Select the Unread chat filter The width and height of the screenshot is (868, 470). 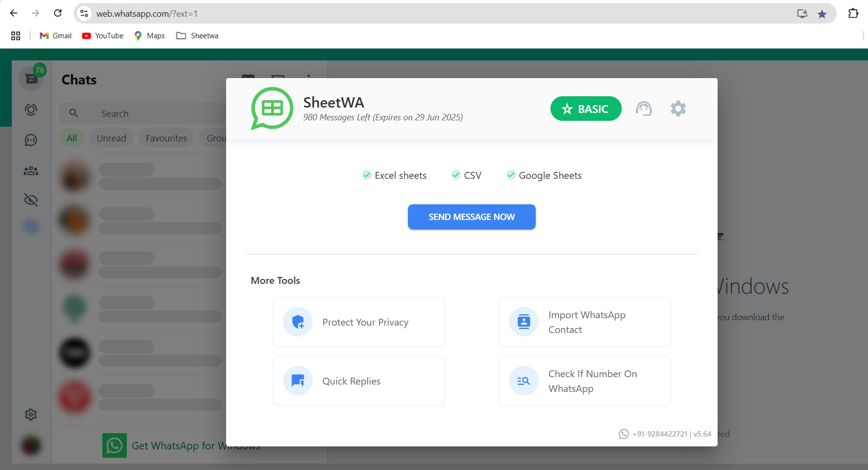(112, 138)
